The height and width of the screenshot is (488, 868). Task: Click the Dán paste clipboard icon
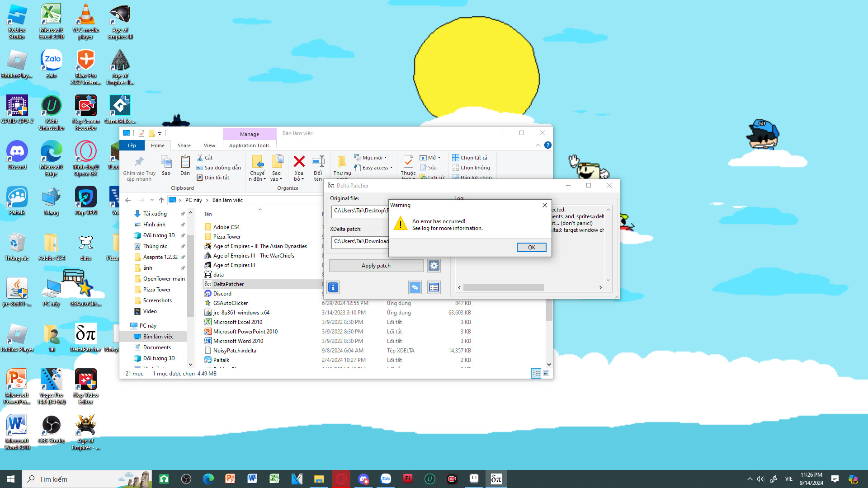click(185, 162)
